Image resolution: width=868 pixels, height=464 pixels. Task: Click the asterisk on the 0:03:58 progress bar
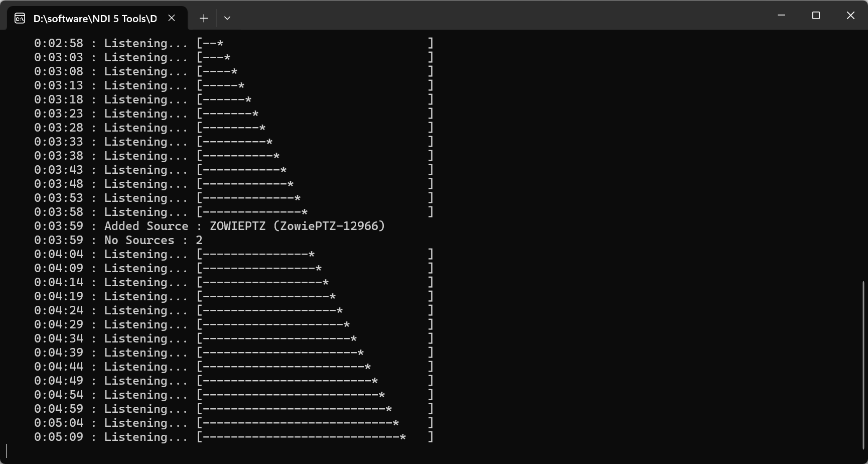pyautogui.click(x=304, y=212)
